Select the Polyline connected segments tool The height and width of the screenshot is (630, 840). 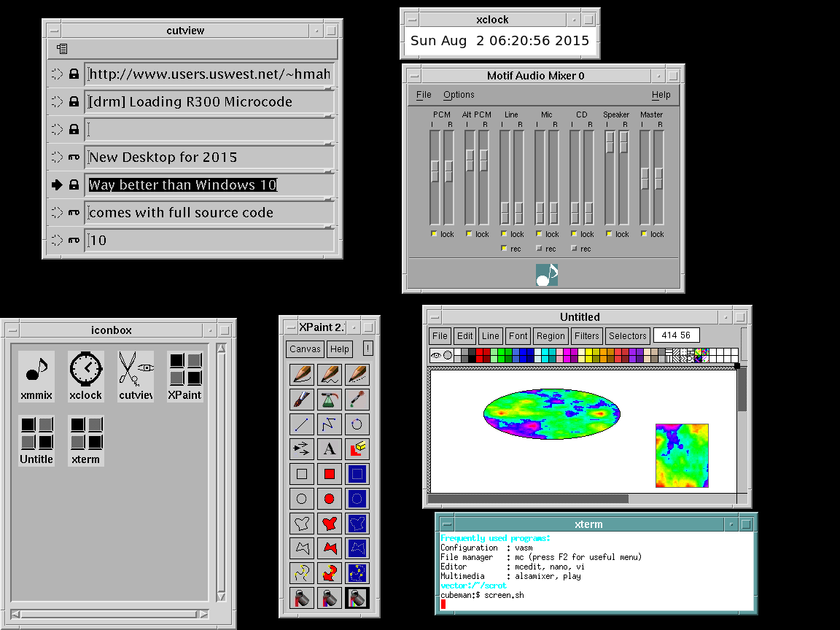coord(330,424)
